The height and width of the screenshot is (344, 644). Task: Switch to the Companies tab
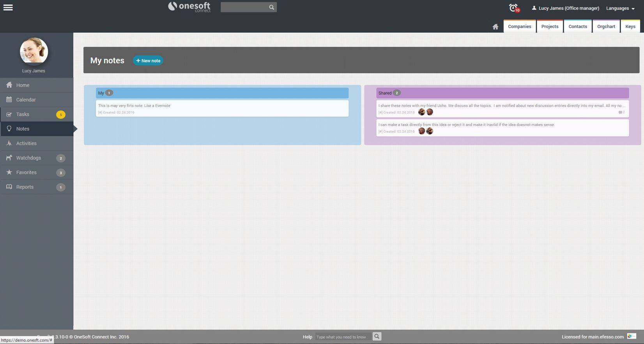[x=520, y=26]
